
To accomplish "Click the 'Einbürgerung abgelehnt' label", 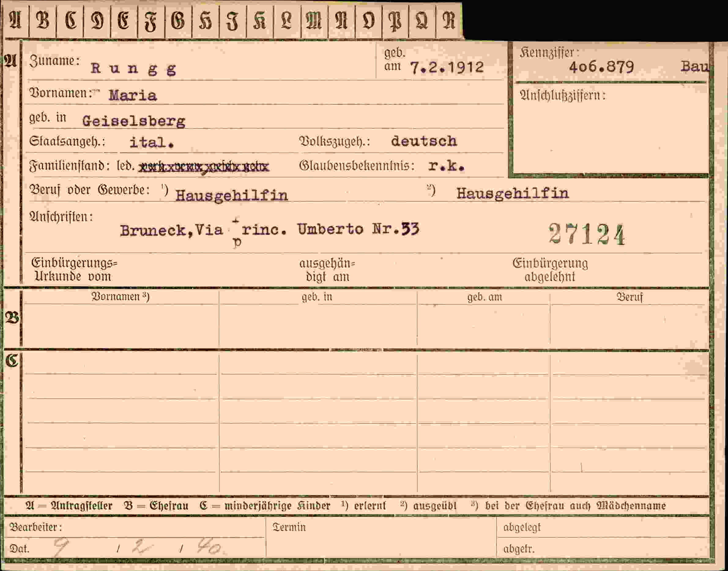I will pos(550,270).
